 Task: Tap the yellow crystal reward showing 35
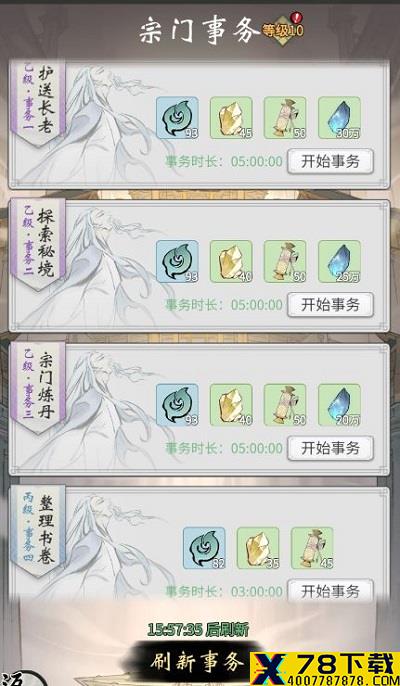258,548
